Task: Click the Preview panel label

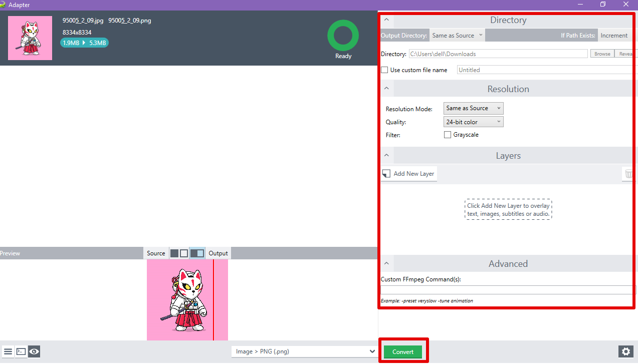Action: [10, 253]
